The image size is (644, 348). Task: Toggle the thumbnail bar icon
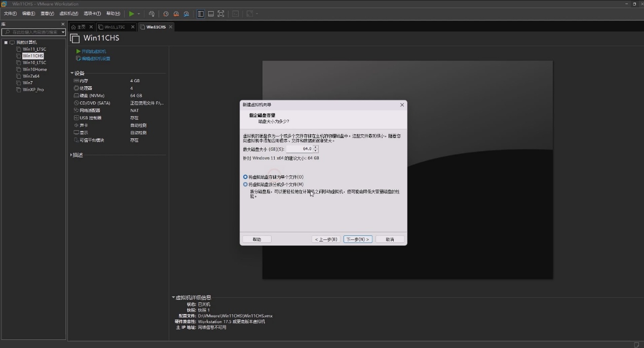coord(211,14)
